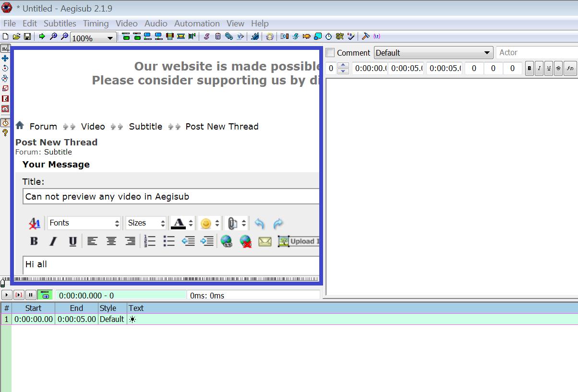
Task: Snap subtitle end to video
Action: pos(158,36)
